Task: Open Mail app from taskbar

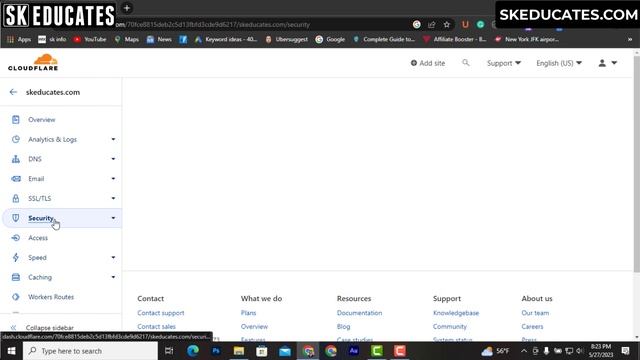Action: [x=285, y=351]
